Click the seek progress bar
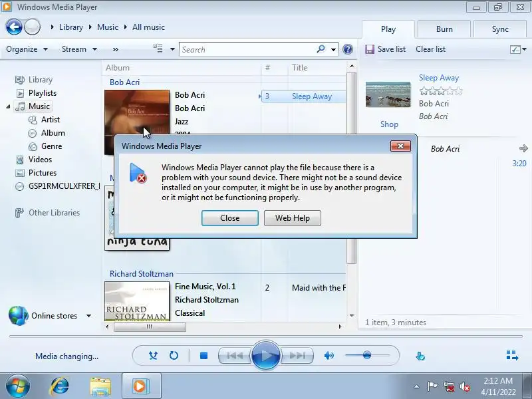Image resolution: width=532 pixels, height=399 pixels. (266, 336)
